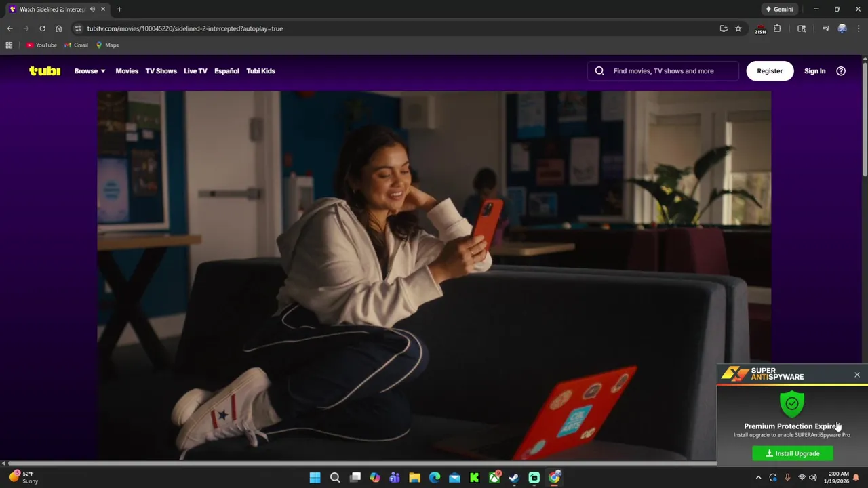Open the Mail app from taskbar
Screen dimensions: 868x488
pyautogui.click(x=454, y=478)
